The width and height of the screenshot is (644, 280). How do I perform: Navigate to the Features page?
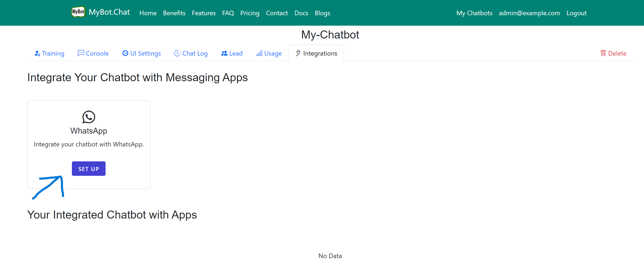(204, 13)
